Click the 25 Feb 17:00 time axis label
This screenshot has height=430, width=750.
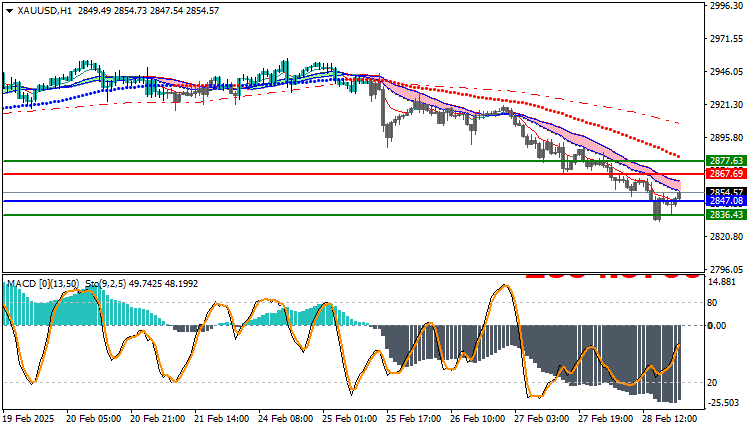pyautogui.click(x=414, y=419)
